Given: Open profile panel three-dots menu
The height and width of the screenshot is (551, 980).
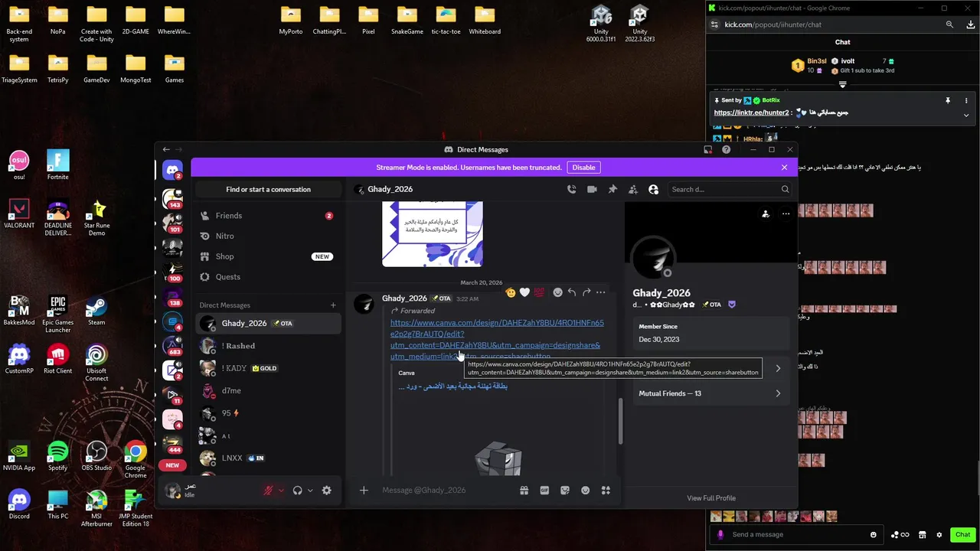Looking at the screenshot, I should (x=786, y=214).
